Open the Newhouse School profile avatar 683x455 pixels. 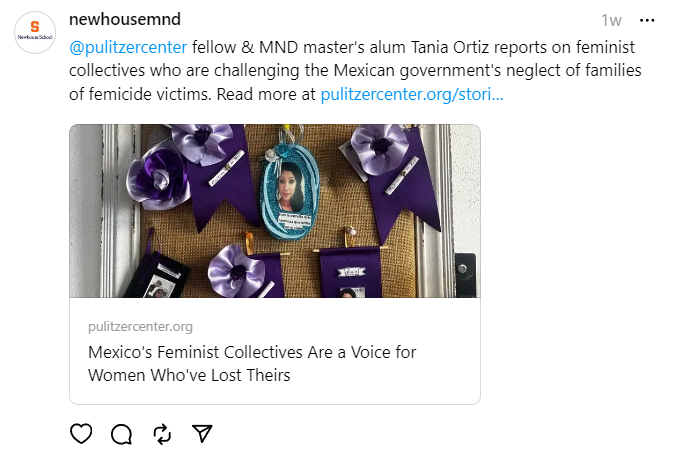click(x=35, y=31)
